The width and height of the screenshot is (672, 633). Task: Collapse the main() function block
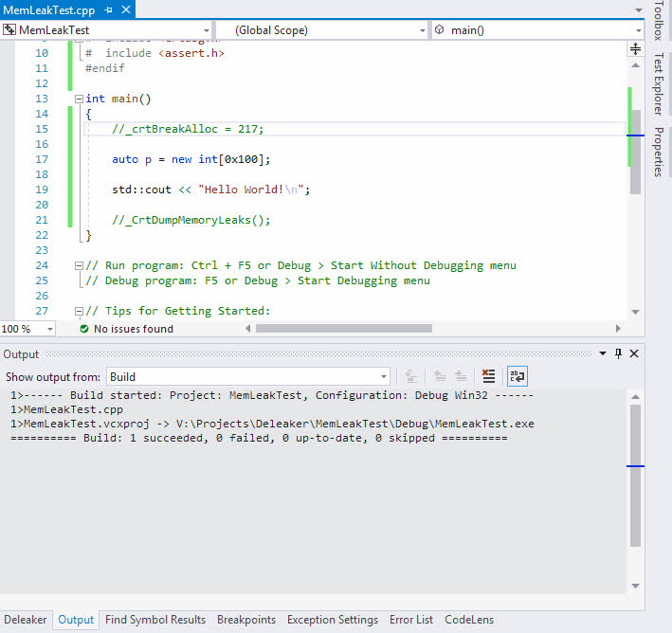78,99
